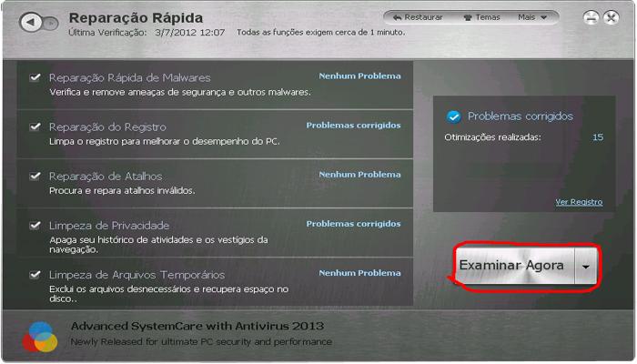Disable Reparação de Atalhos checkbox
This screenshot has height=364, width=637.
pyautogui.click(x=35, y=176)
